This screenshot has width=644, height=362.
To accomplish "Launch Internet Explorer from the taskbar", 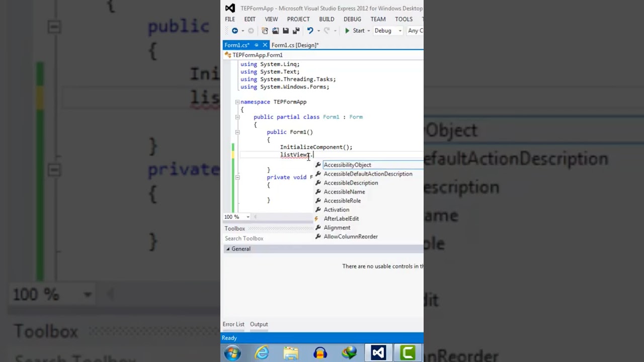I will [x=262, y=353].
